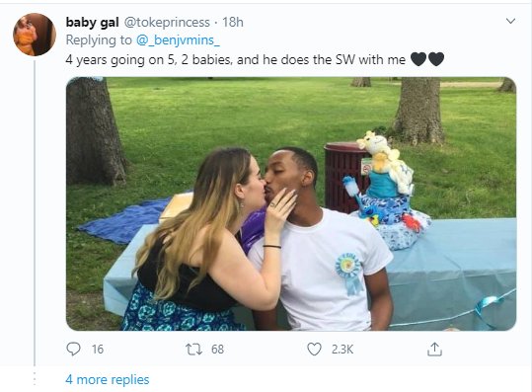Click the 2.3K likes count
The image size is (532, 392).
pos(342,350)
